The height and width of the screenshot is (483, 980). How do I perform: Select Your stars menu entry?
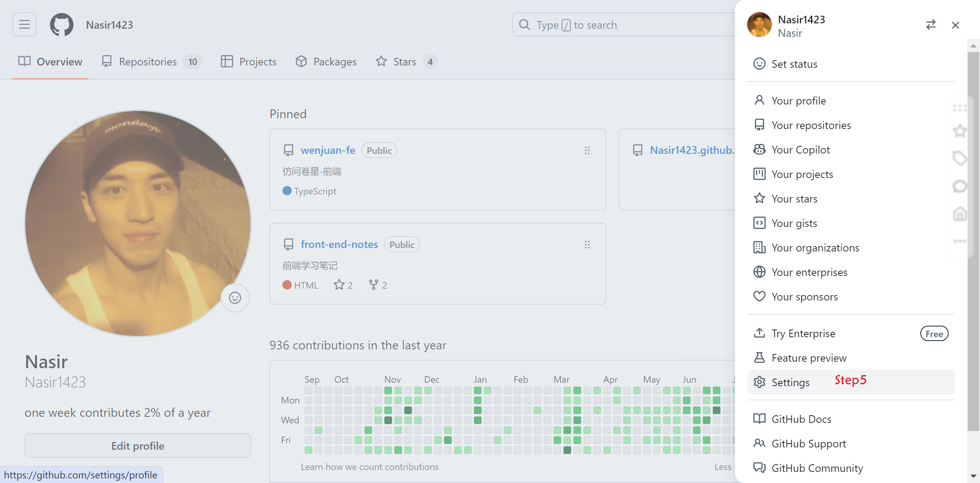point(851,198)
